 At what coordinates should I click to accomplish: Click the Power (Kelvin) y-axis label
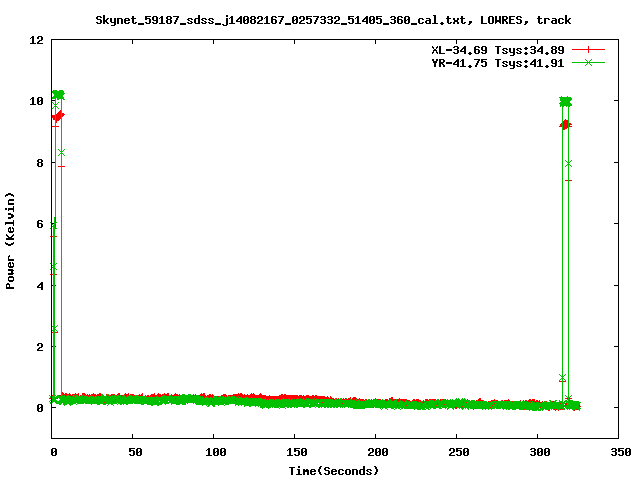click(x=10, y=241)
